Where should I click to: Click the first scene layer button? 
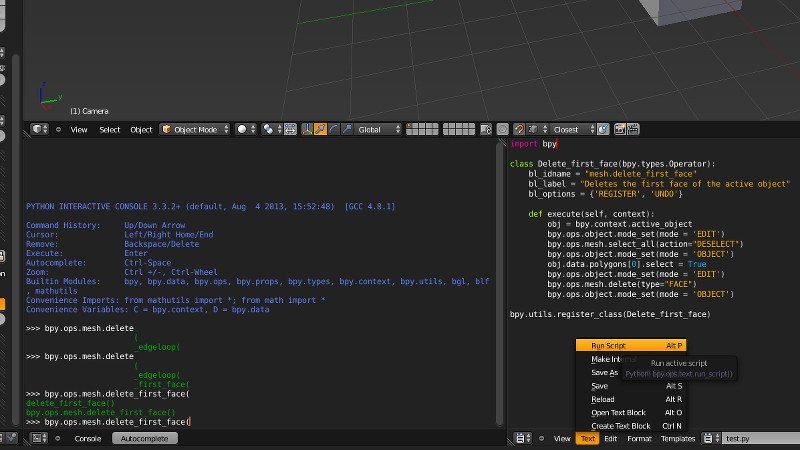[x=410, y=127]
